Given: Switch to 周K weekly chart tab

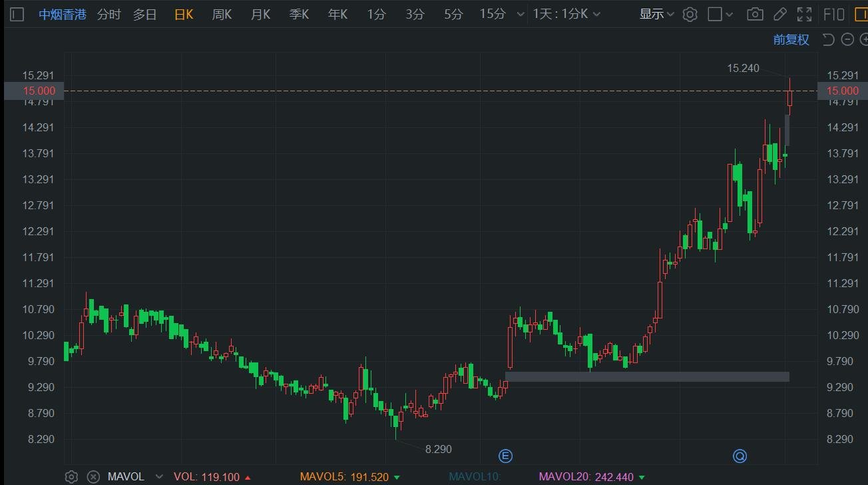Looking at the screenshot, I should point(222,14).
